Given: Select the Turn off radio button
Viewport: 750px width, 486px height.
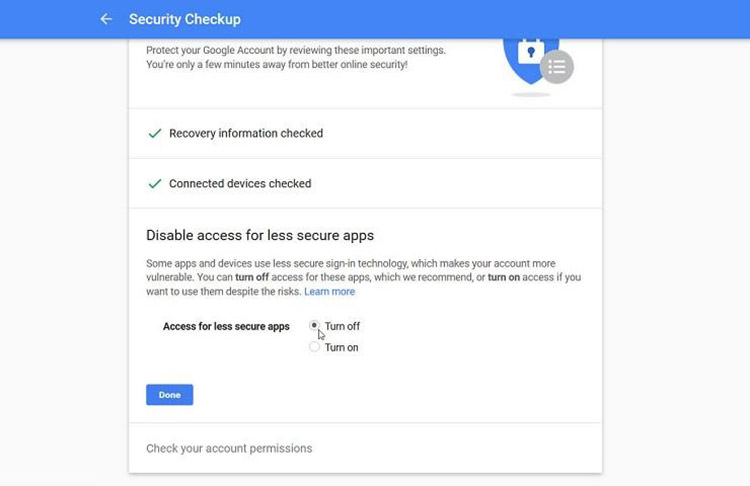Looking at the screenshot, I should [x=314, y=326].
